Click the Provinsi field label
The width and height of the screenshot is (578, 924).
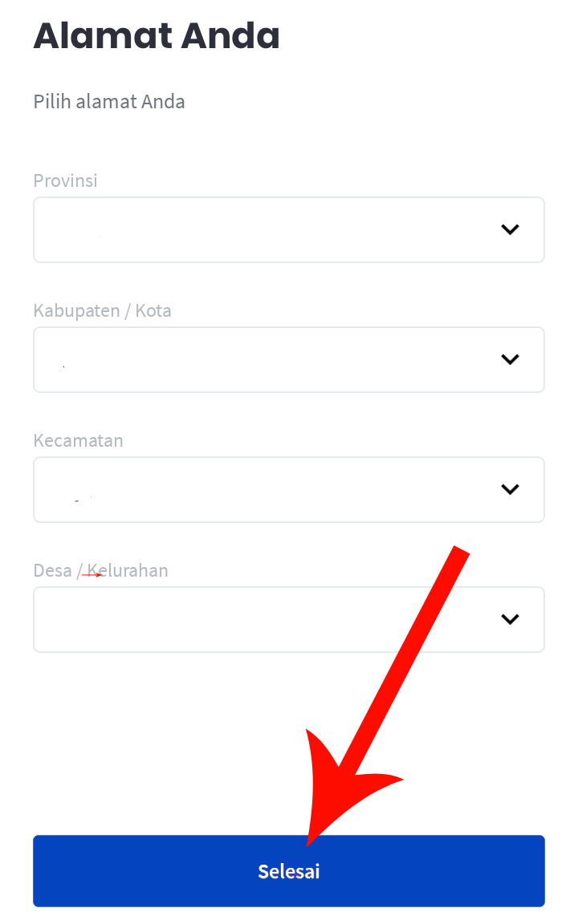click(65, 180)
